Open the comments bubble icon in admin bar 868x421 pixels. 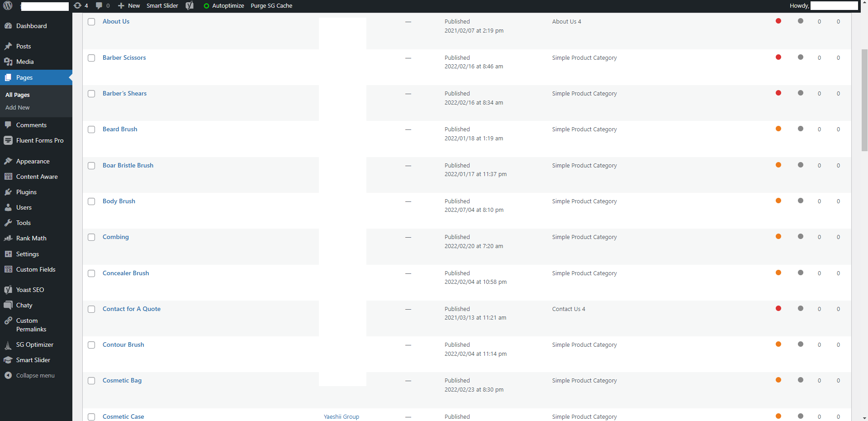[x=101, y=6]
